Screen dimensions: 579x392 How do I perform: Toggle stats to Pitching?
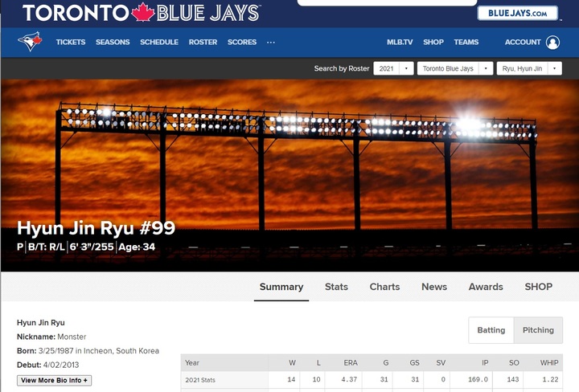point(538,330)
